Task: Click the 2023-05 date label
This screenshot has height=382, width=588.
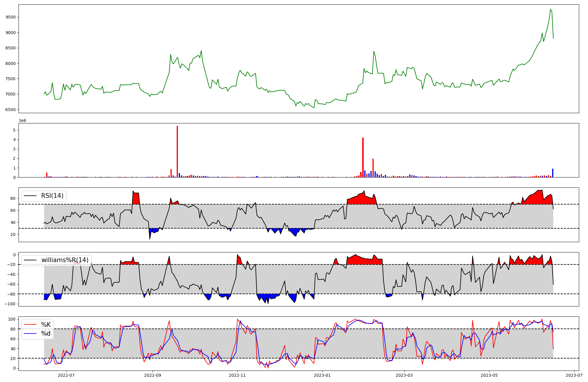Action: pyautogui.click(x=489, y=375)
